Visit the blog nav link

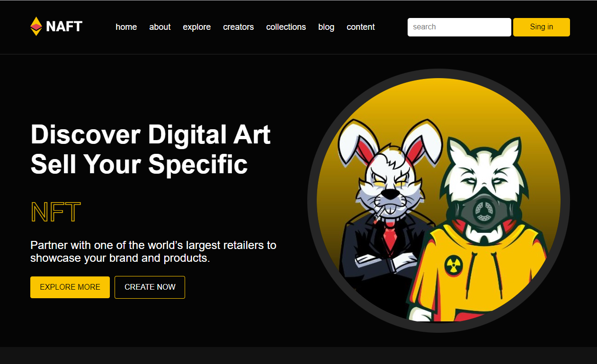[326, 27]
